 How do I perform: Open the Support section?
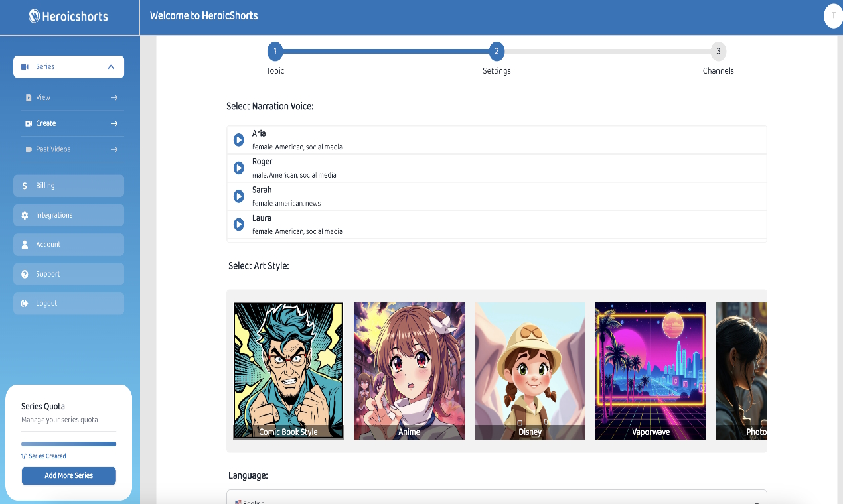(68, 274)
